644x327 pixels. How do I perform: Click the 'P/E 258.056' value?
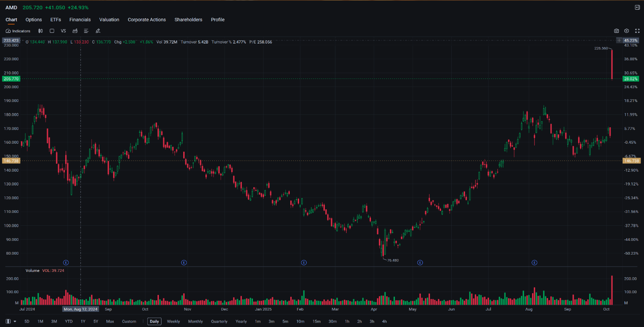point(261,42)
